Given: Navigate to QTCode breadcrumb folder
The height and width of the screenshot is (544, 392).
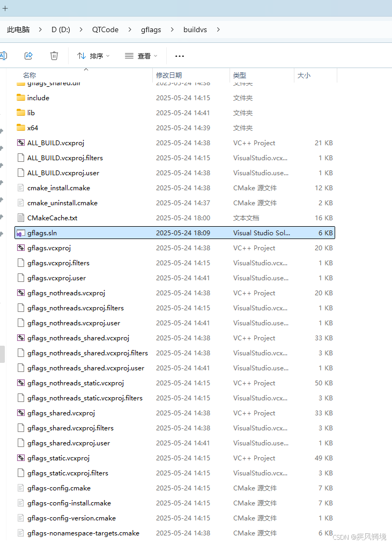Looking at the screenshot, I should tap(105, 29).
